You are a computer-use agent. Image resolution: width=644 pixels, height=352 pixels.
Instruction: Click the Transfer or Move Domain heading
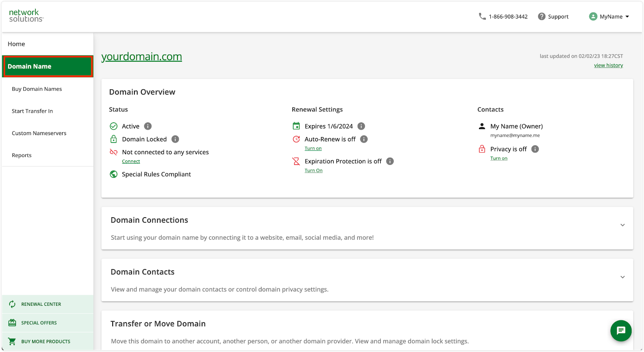[x=158, y=324]
